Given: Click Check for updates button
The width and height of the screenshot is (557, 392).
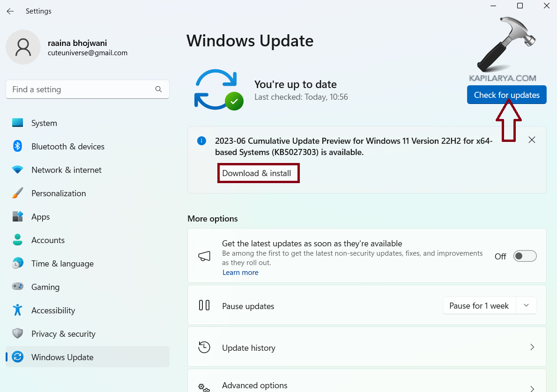Looking at the screenshot, I should click(506, 95).
